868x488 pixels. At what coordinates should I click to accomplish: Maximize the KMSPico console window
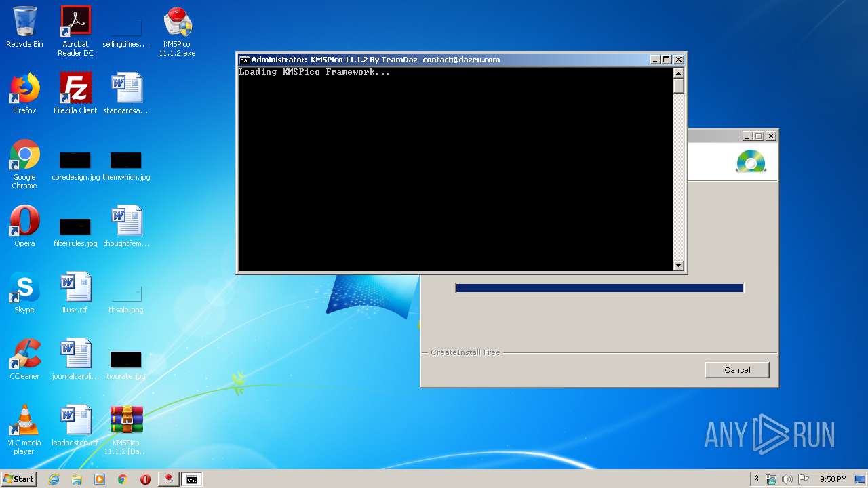point(666,60)
